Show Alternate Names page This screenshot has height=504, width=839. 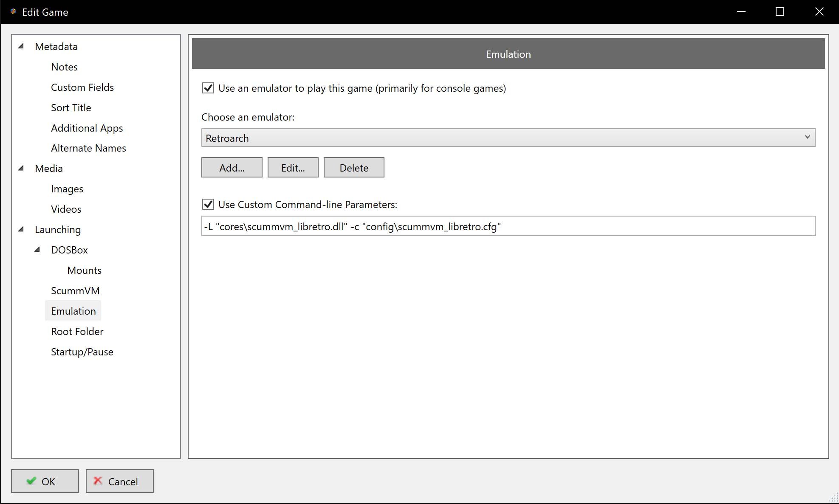(x=88, y=148)
